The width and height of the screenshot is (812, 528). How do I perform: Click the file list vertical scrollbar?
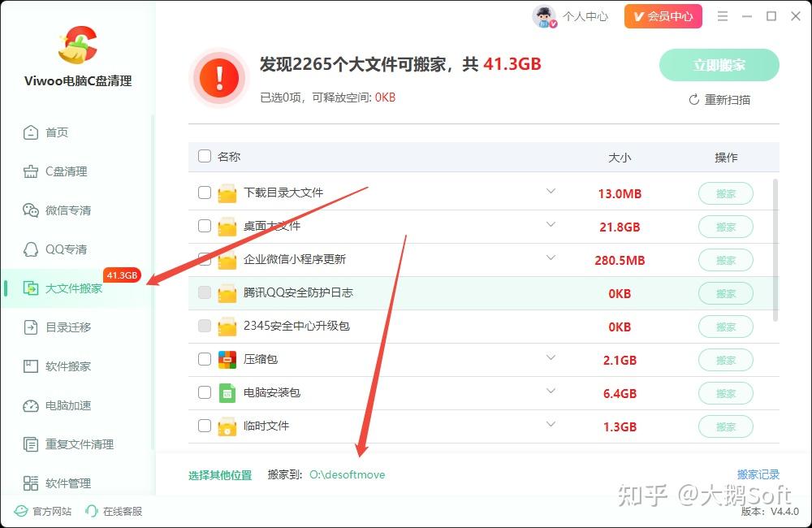point(775,249)
